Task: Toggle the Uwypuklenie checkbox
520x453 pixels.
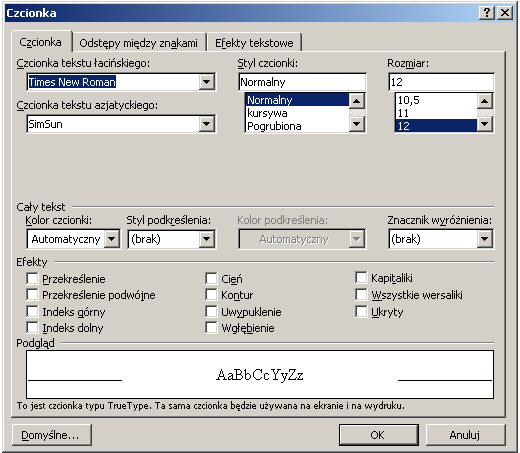Action: coord(211,312)
